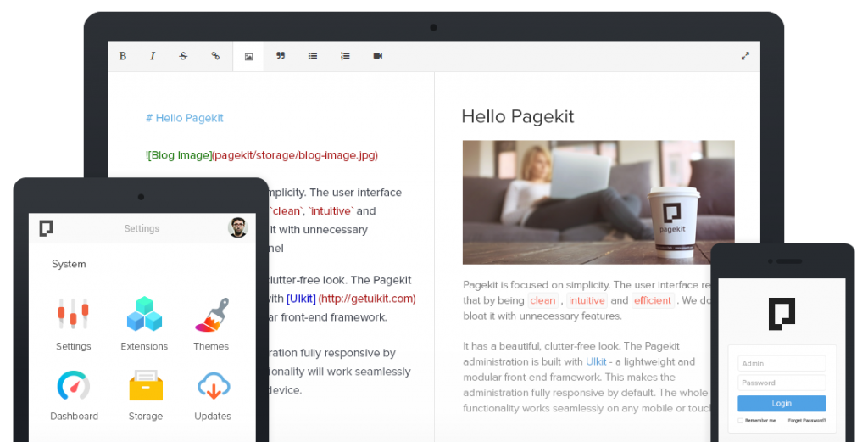868x442 pixels.
Task: Insert a link with the chain icon
Action: pos(215,56)
